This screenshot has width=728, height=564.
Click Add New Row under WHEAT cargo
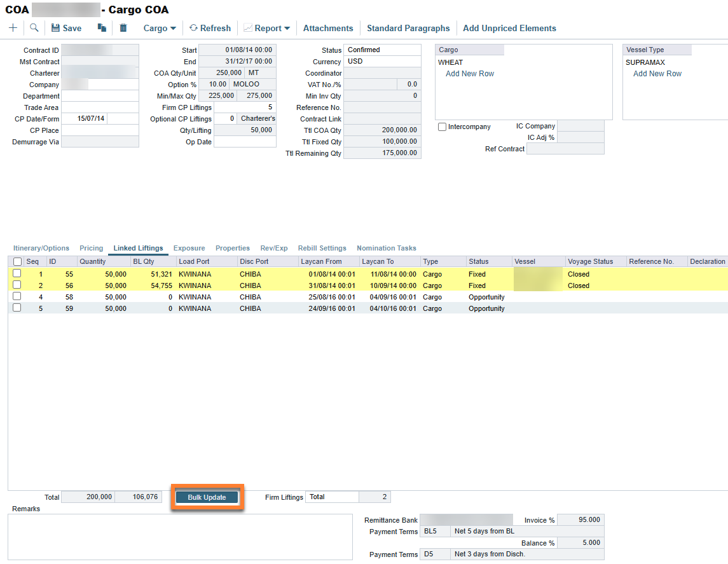pos(470,74)
